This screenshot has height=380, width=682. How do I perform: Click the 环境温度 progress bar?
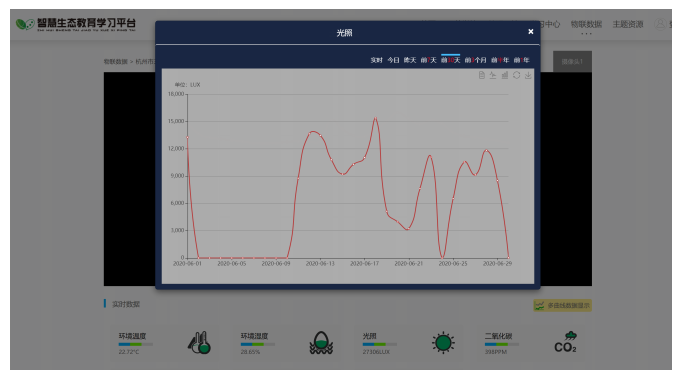[x=135, y=344]
